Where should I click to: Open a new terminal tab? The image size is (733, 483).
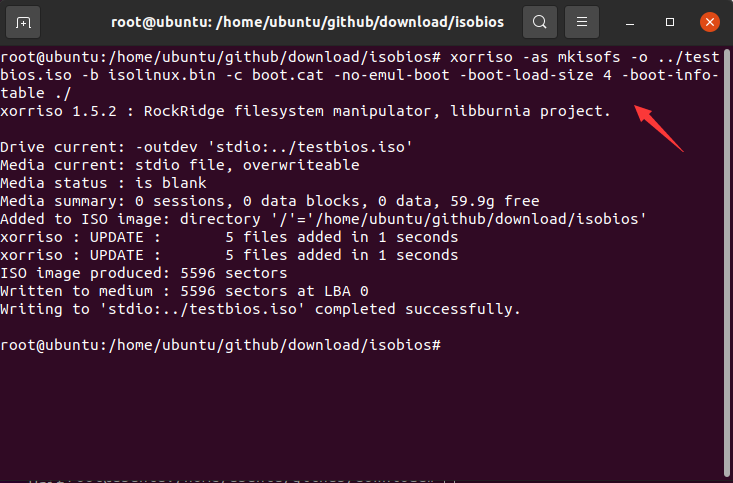tap(22, 21)
